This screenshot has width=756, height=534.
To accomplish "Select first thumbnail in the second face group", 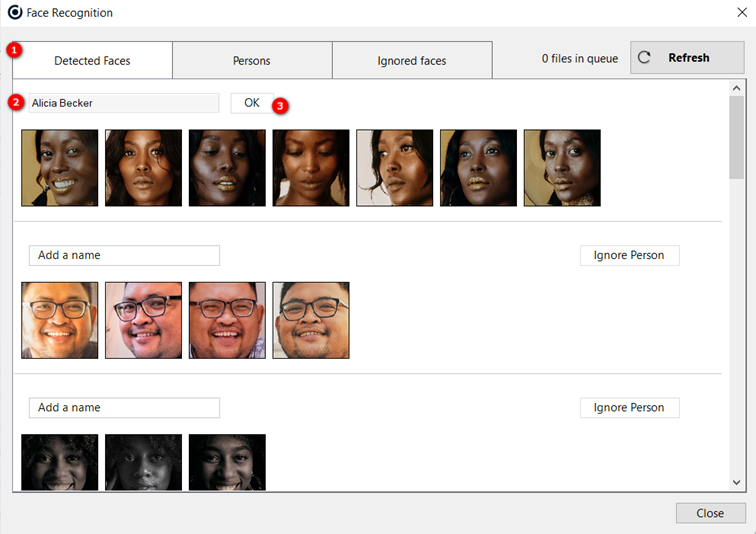I will [60, 320].
